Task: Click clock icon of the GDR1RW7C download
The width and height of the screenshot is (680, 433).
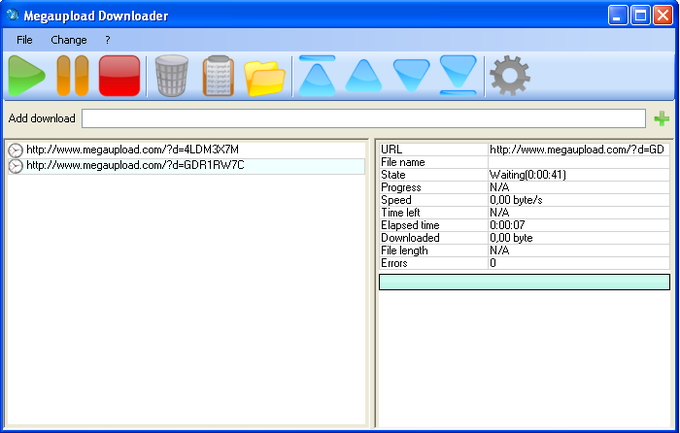Action: coord(15,166)
